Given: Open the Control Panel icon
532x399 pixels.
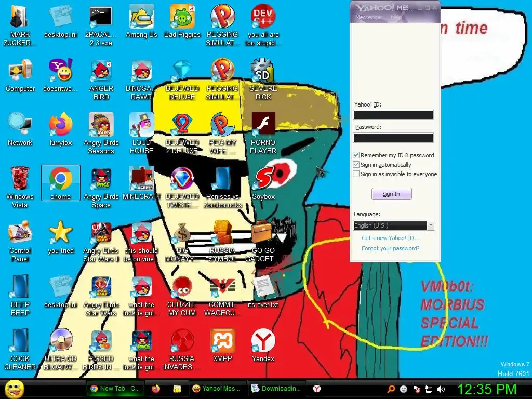Looking at the screenshot, I should pyautogui.click(x=20, y=241).
